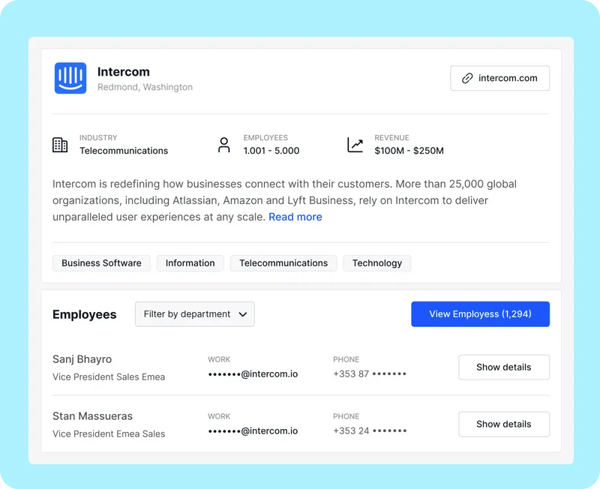
Task: Click Stan Massueras's masked work email
Action: tap(253, 431)
